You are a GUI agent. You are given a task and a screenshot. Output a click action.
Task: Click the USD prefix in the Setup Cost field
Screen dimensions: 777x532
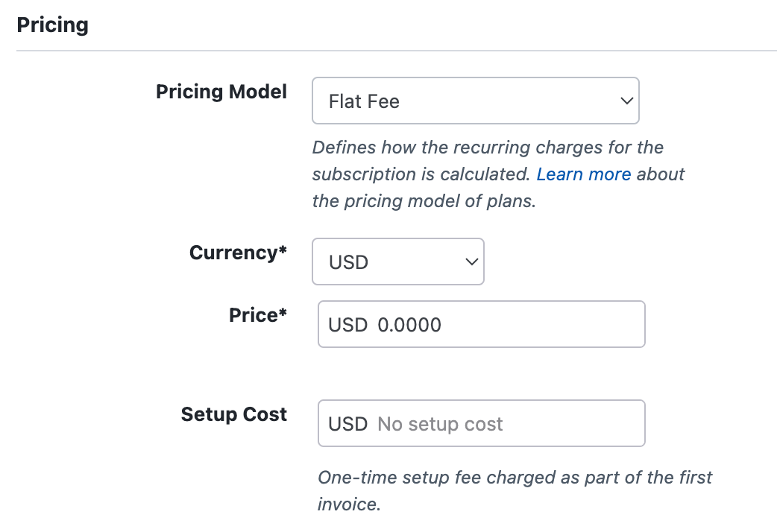click(347, 424)
